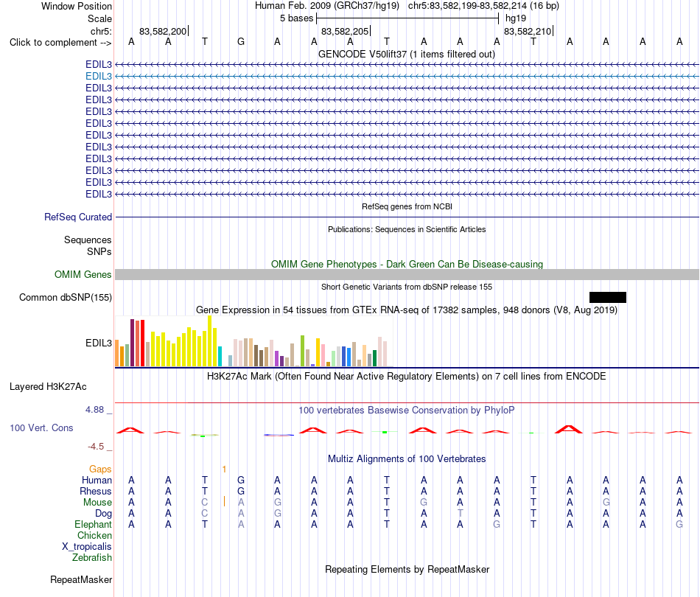Click the Repeating Elements by RepeatMasker title

pos(407,569)
